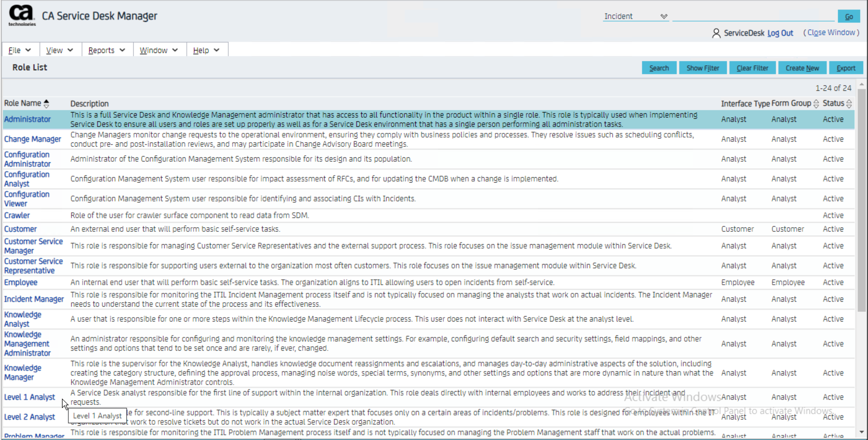Sort by Status column arrows
Image resolution: width=868 pixels, height=440 pixels.
pos(849,103)
